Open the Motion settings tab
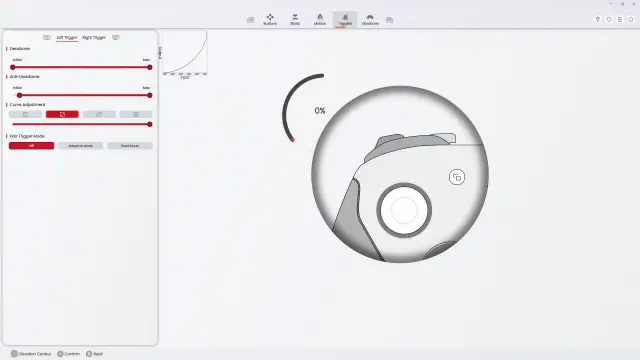 [x=320, y=19]
